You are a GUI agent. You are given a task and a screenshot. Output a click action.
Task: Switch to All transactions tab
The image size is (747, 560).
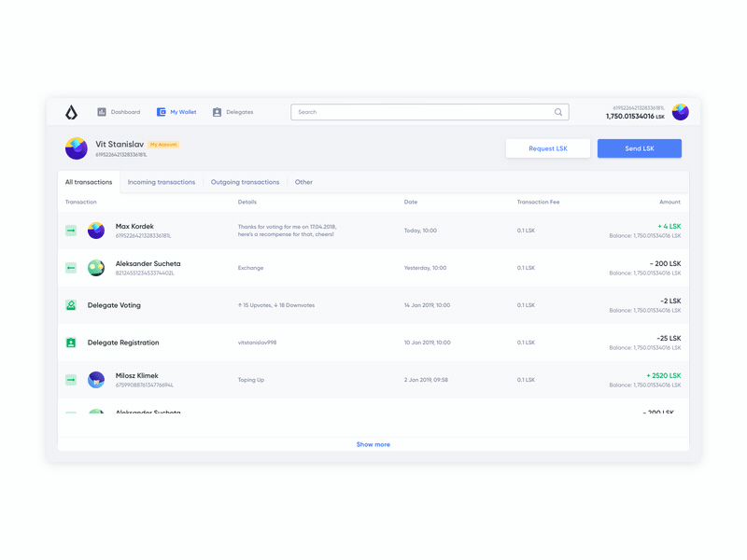click(89, 182)
